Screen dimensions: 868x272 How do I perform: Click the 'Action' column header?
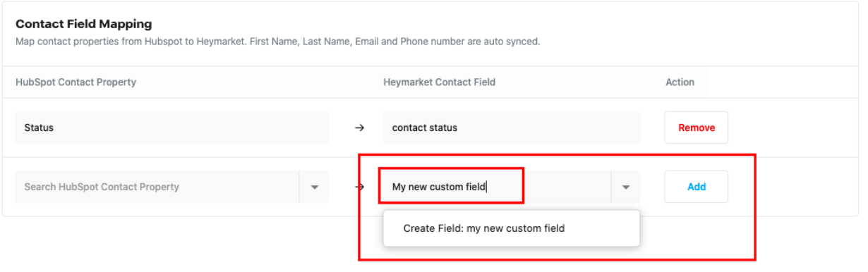pyautogui.click(x=680, y=82)
